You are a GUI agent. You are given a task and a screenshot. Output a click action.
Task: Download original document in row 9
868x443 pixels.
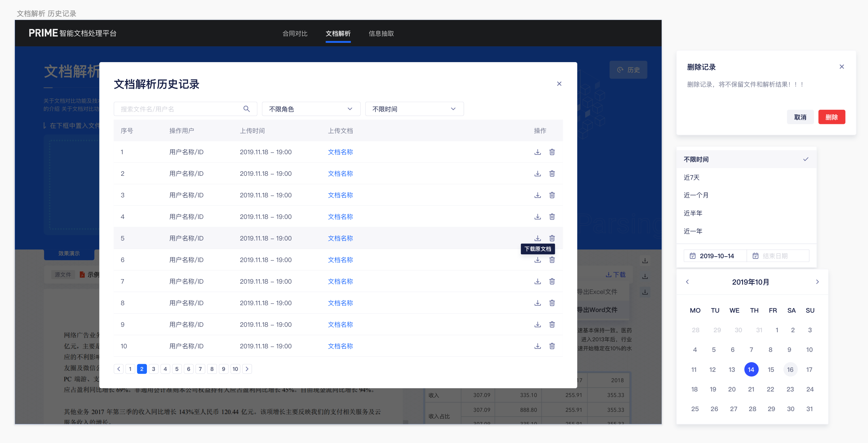tap(537, 325)
